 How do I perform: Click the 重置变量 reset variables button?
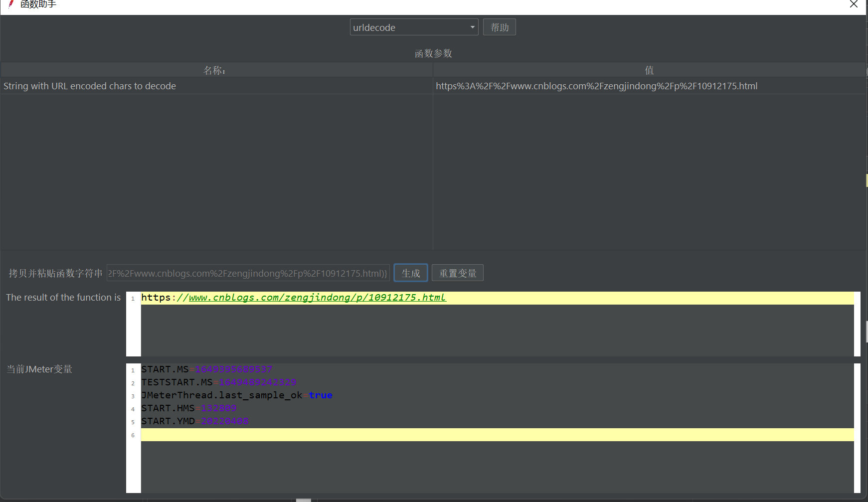457,273
